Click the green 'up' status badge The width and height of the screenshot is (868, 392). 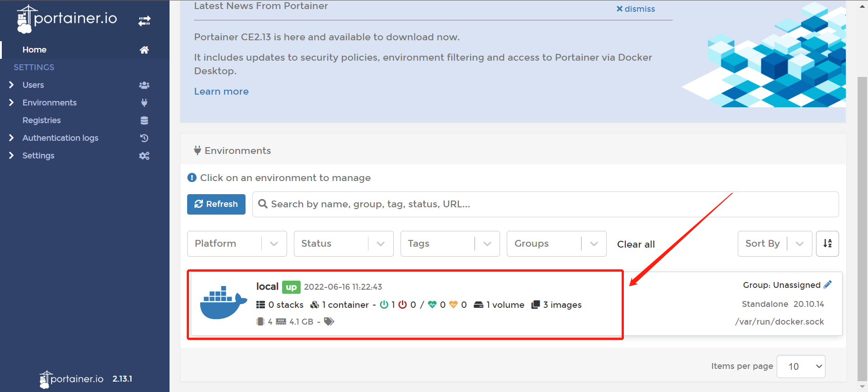coord(291,287)
